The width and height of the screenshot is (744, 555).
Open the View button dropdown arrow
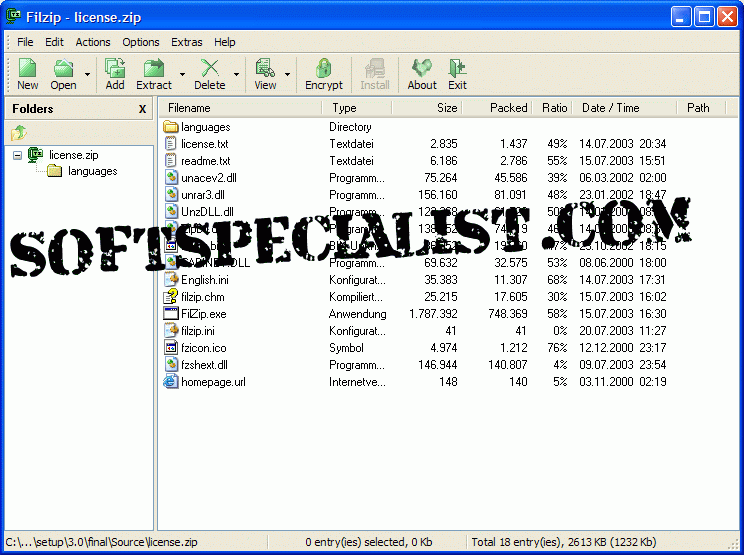pyautogui.click(x=288, y=74)
